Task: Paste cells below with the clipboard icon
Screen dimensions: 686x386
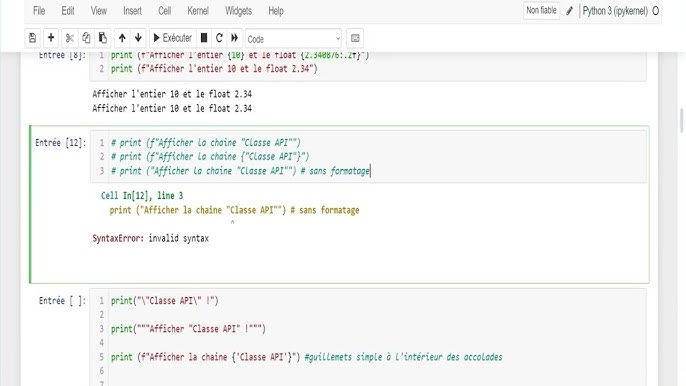Action: pos(102,38)
